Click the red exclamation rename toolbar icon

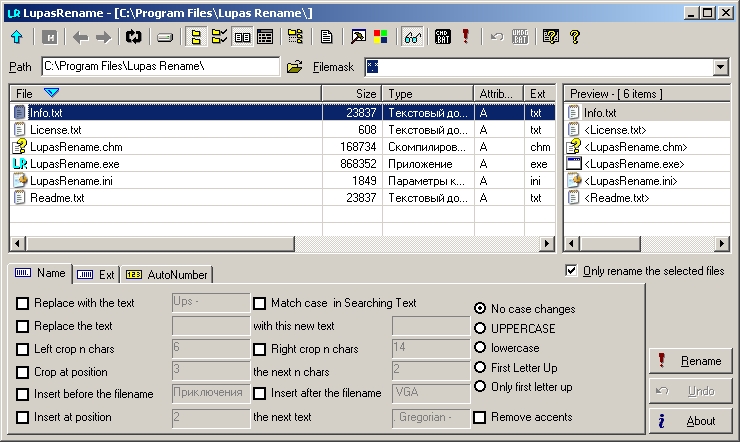(466, 37)
